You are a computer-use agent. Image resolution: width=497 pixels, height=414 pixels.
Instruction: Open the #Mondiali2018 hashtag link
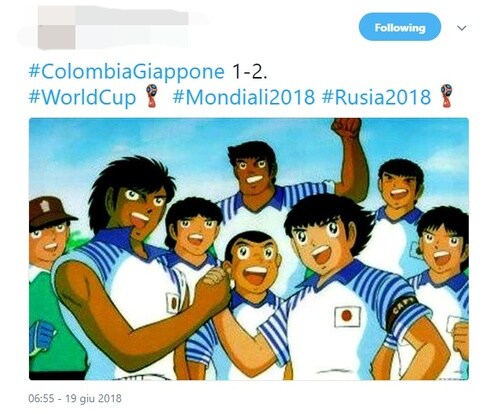click(x=244, y=97)
